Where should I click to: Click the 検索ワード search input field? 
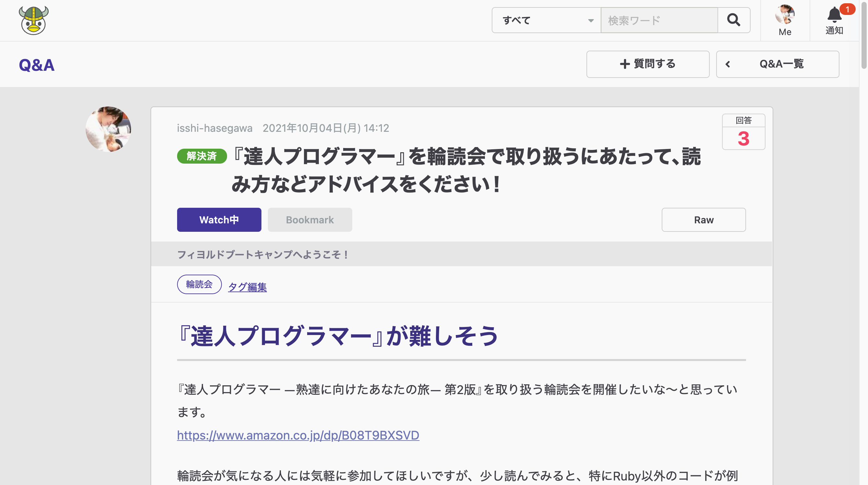coord(659,20)
